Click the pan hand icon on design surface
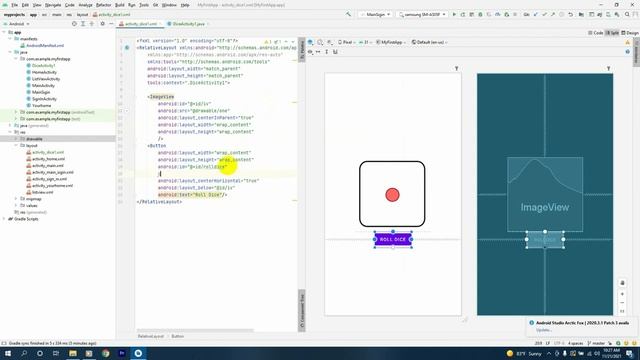Image resolution: width=640 pixels, height=360 pixels. pos(622,283)
